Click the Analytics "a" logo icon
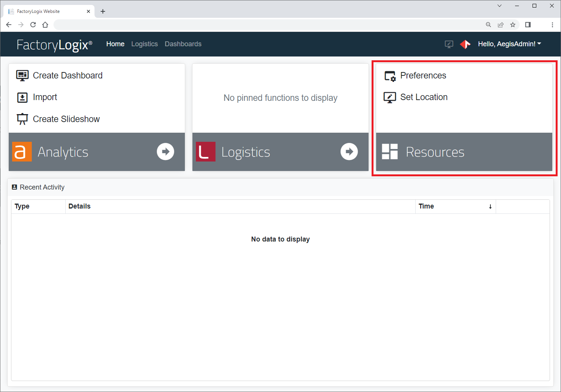The width and height of the screenshot is (561, 392). (22, 152)
